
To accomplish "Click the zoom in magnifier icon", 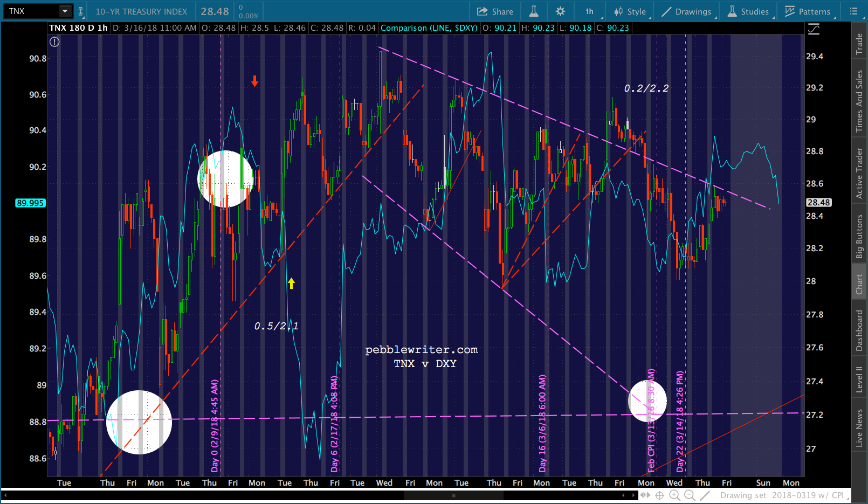I will pyautogui.click(x=674, y=495).
